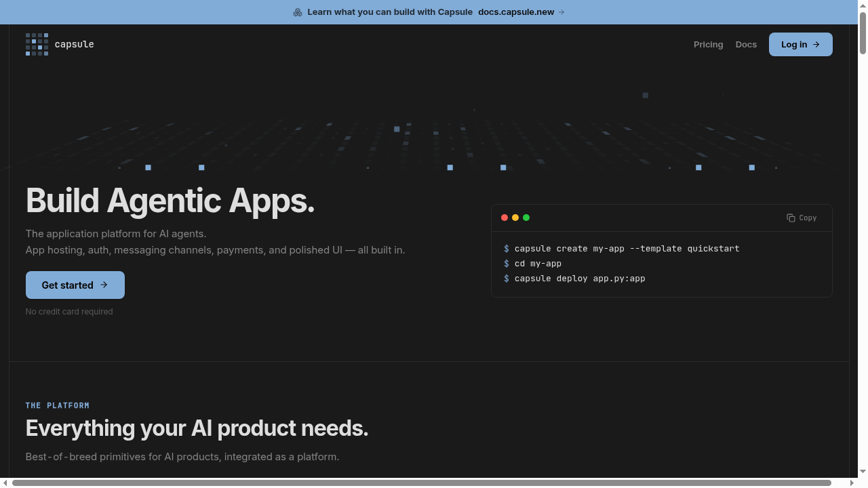Screen dimensions: 868x488
Task: Click the scroll right arrow
Action: coord(852,483)
